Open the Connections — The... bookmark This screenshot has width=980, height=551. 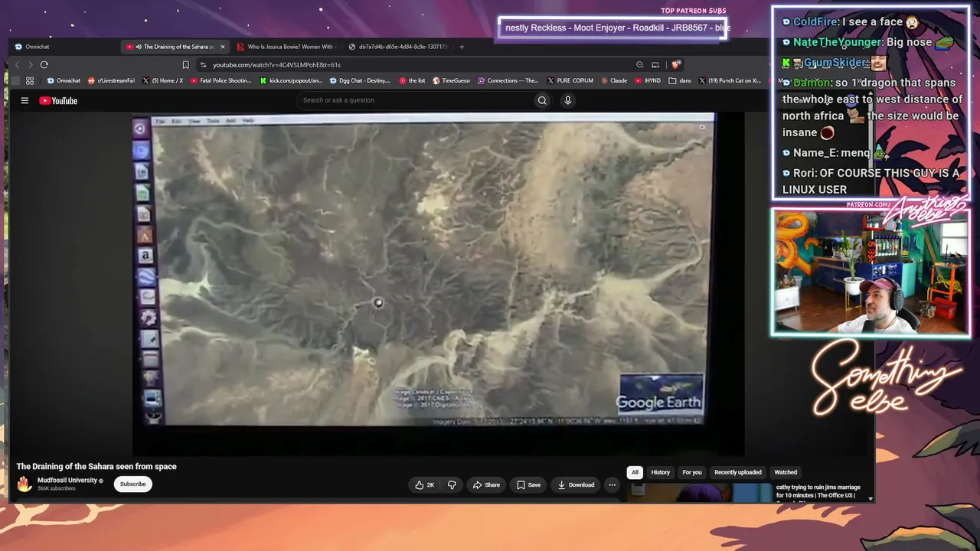508,80
